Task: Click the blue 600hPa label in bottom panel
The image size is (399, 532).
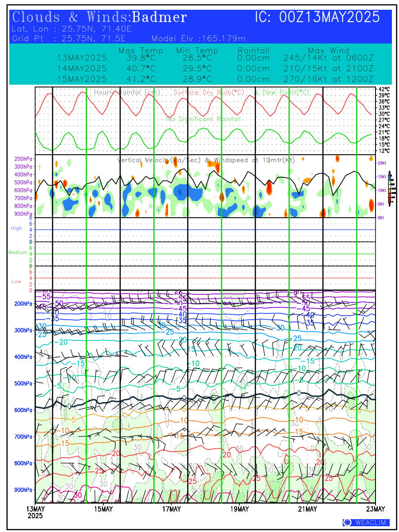Action: [23, 410]
